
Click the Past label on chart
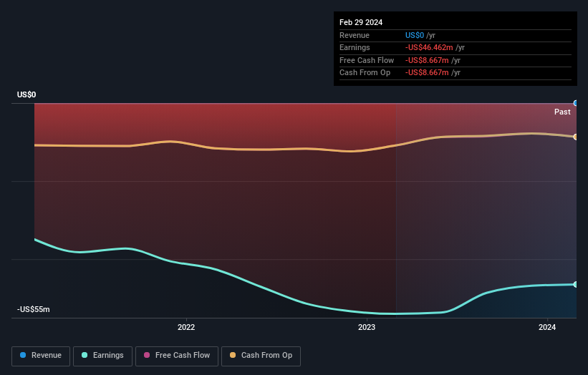tap(562, 112)
